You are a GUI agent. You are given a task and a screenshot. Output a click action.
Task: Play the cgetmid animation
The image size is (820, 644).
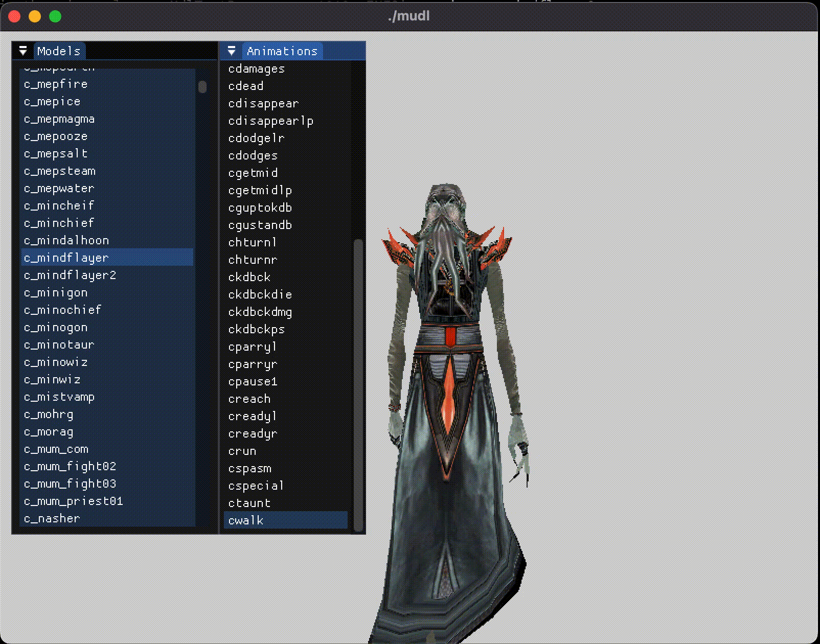pos(286,173)
